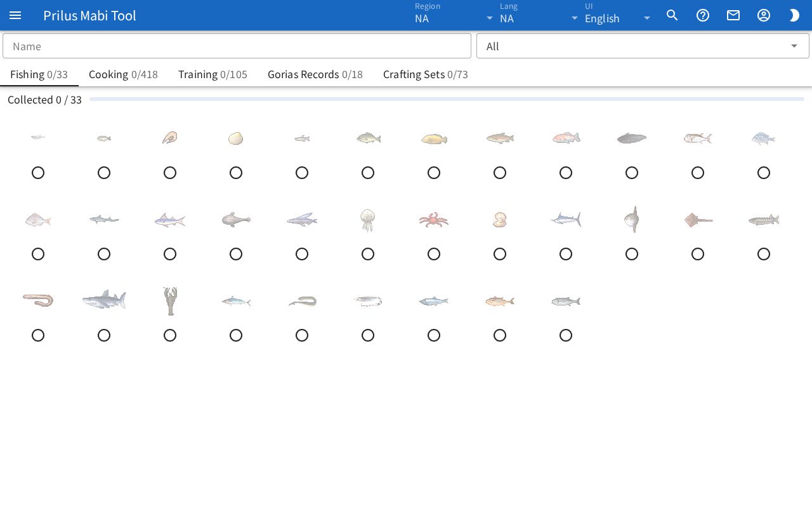
Task: Go to the Gorias Records tab
Action: pyautogui.click(x=315, y=74)
